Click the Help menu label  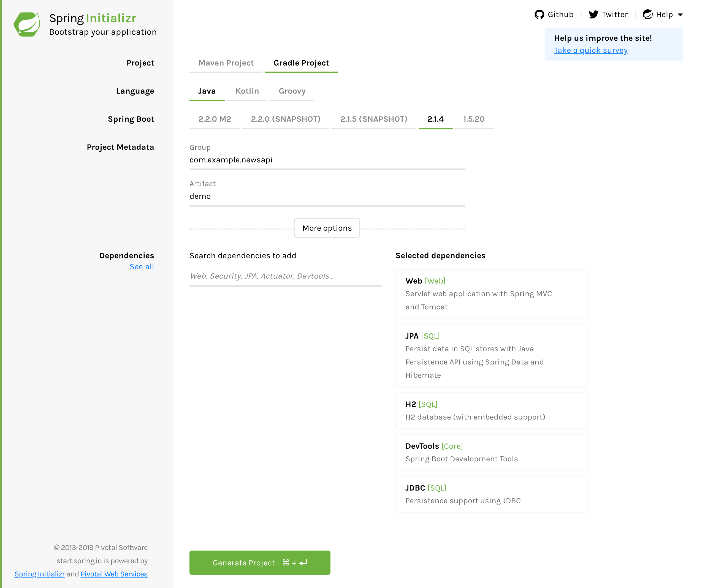tap(664, 15)
